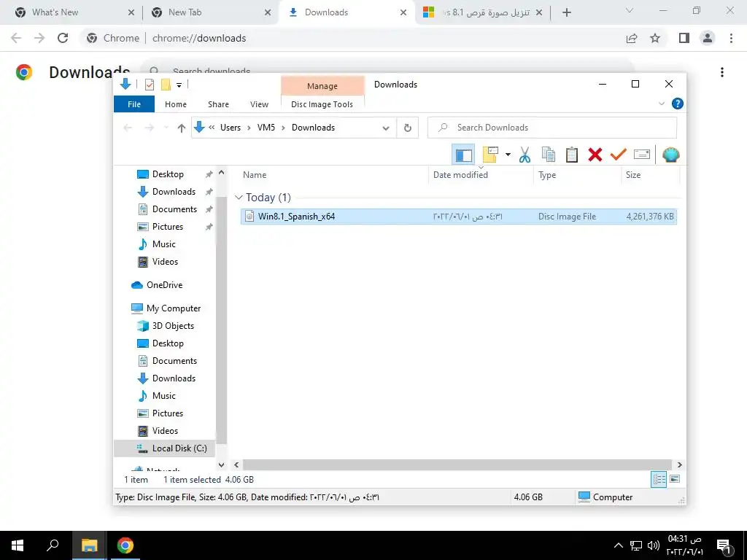Collapse the Today group chevron
This screenshot has width=747, height=560.
pyautogui.click(x=239, y=197)
